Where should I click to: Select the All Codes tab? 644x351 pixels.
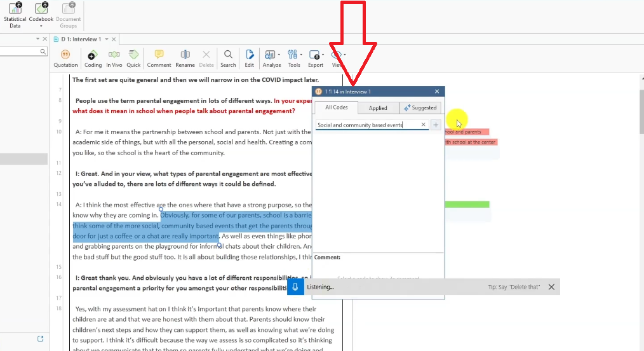click(x=336, y=107)
